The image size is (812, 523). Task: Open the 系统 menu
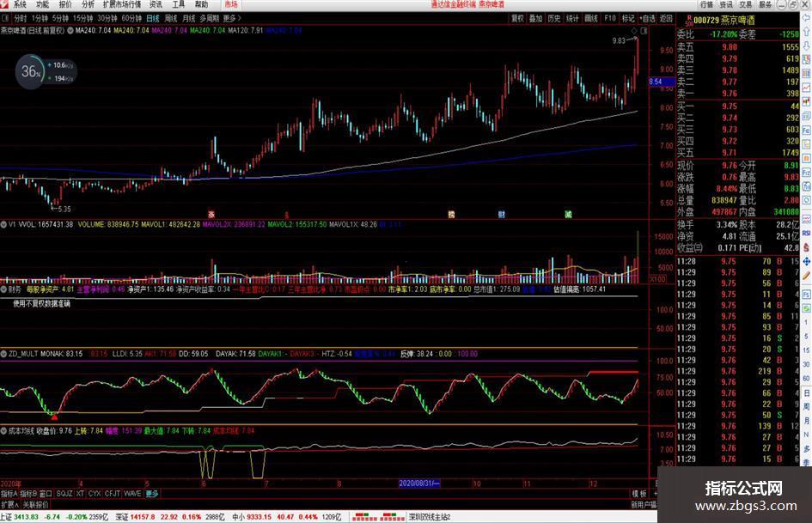[20, 4]
